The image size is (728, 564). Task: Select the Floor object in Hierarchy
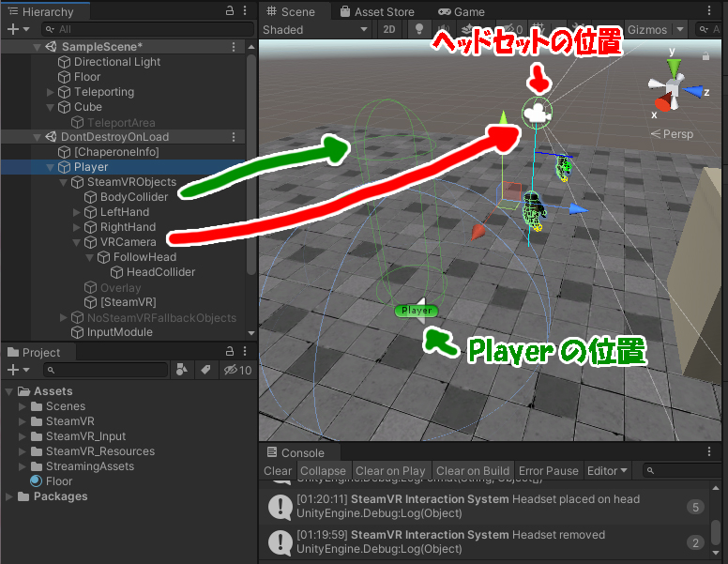click(87, 77)
